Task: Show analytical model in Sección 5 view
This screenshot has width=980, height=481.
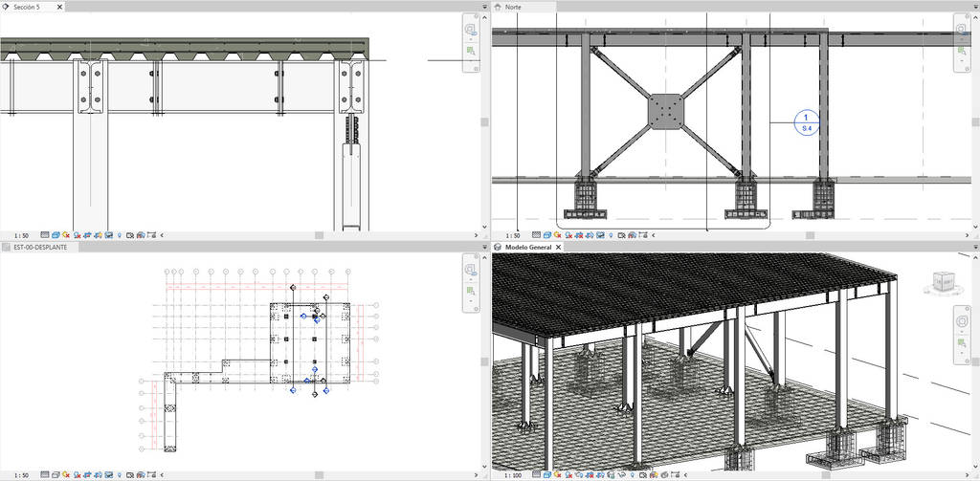Action: [140, 235]
